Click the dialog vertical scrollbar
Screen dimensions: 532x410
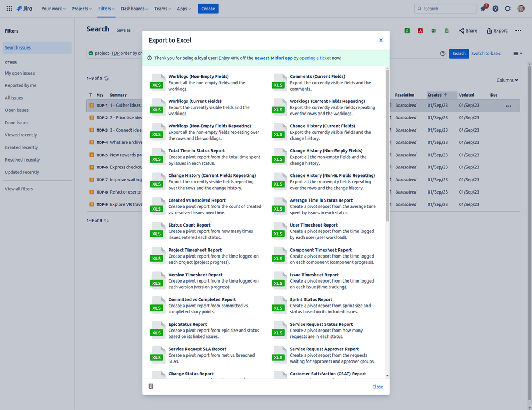(x=387, y=146)
